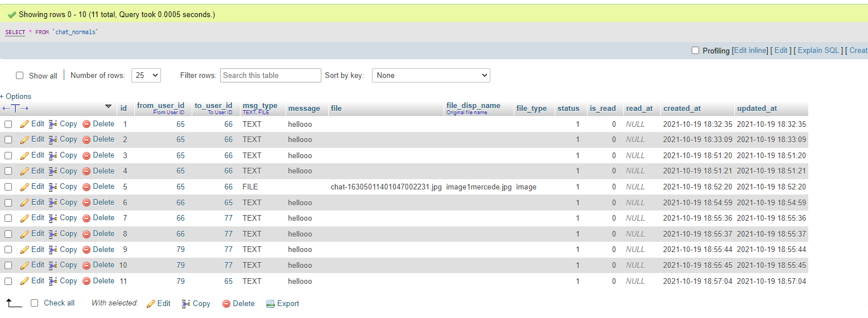This screenshot has height=318, width=868.
Task: Open the Number of rows dropdown
Action: 146,75
